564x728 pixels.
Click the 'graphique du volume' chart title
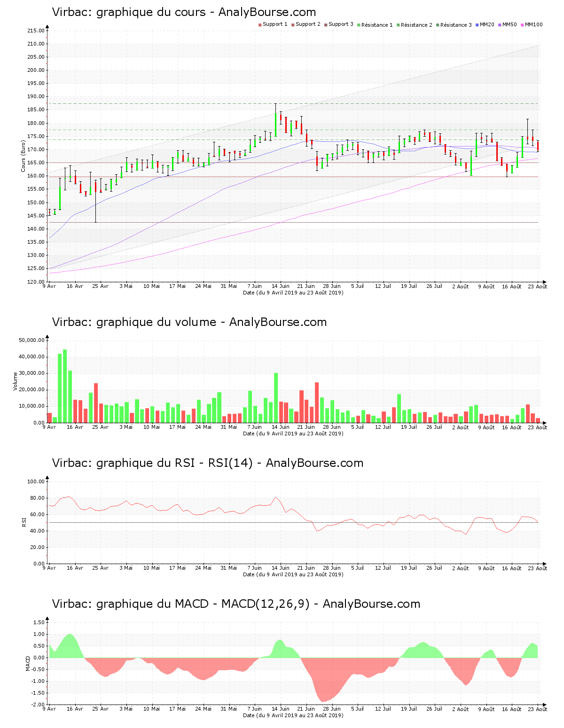click(x=189, y=322)
